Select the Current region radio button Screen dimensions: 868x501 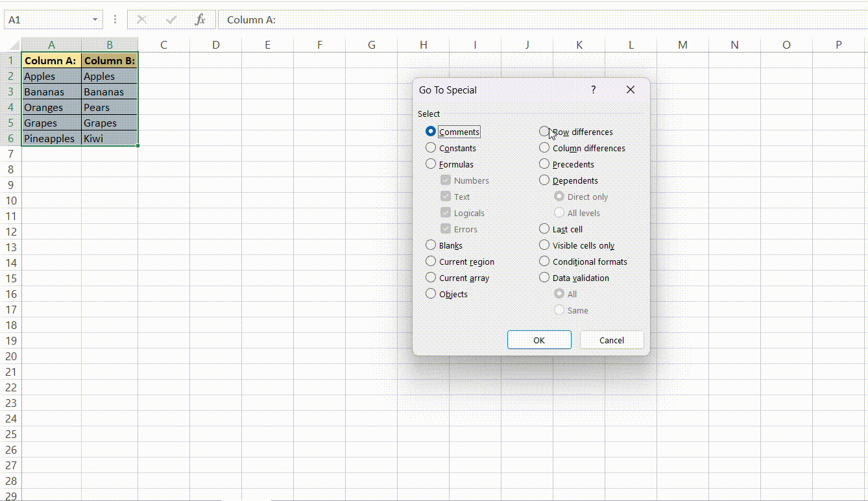click(x=431, y=261)
